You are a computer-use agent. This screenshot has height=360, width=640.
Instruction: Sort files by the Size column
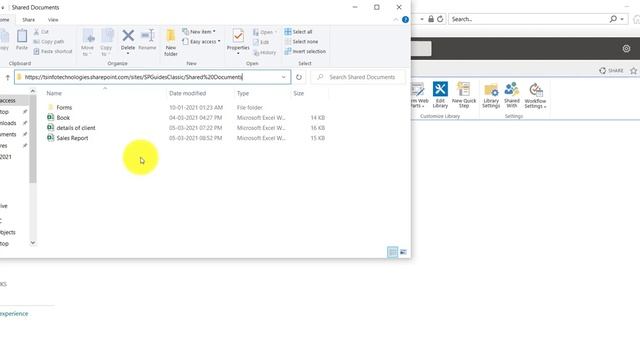pyautogui.click(x=298, y=93)
